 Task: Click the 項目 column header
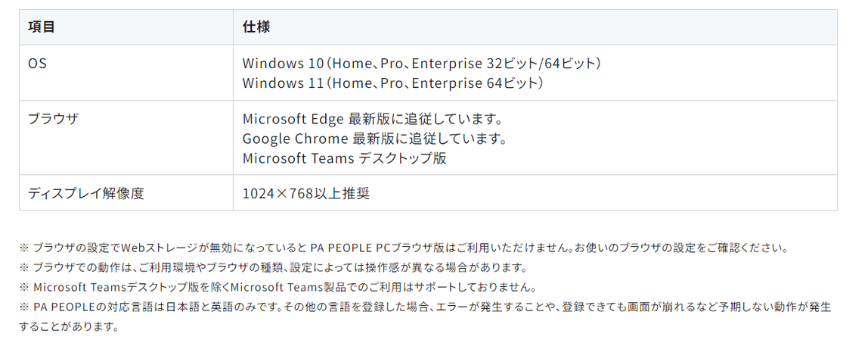coord(42,26)
